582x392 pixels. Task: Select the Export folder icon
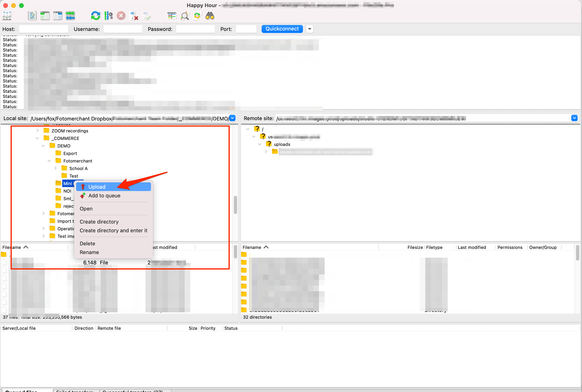coord(58,153)
